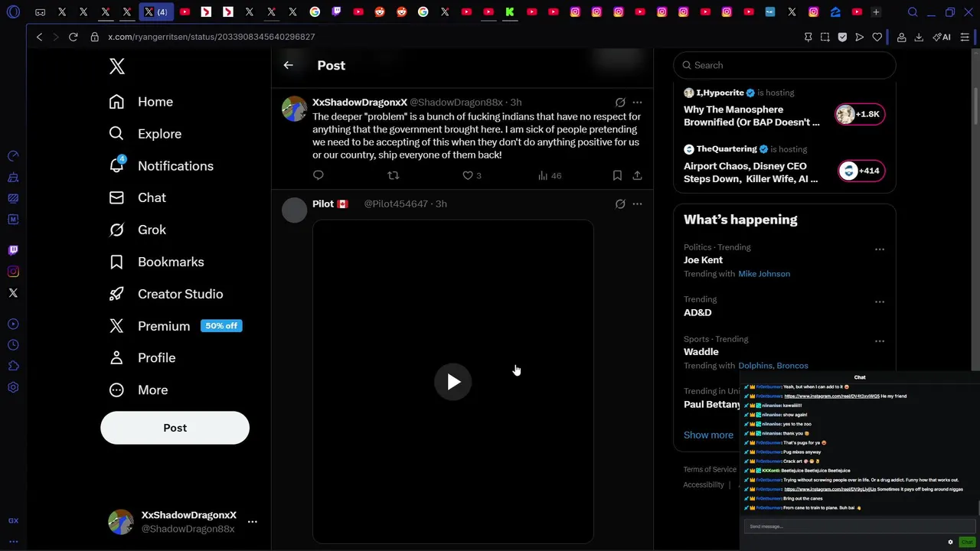View site security lock info
980x551 pixels.
94,37
